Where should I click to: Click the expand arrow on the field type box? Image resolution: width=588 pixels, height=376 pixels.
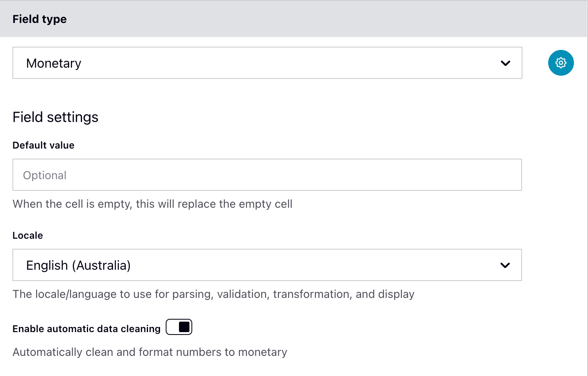(x=505, y=63)
